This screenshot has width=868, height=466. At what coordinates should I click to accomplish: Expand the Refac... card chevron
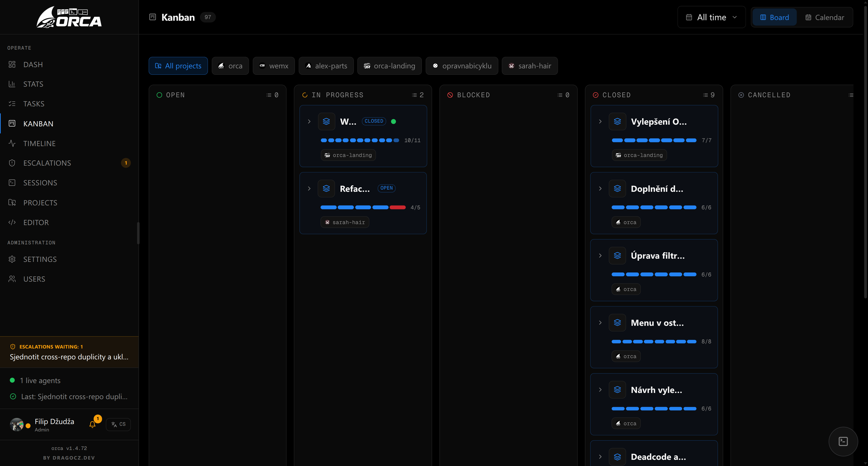(x=309, y=189)
